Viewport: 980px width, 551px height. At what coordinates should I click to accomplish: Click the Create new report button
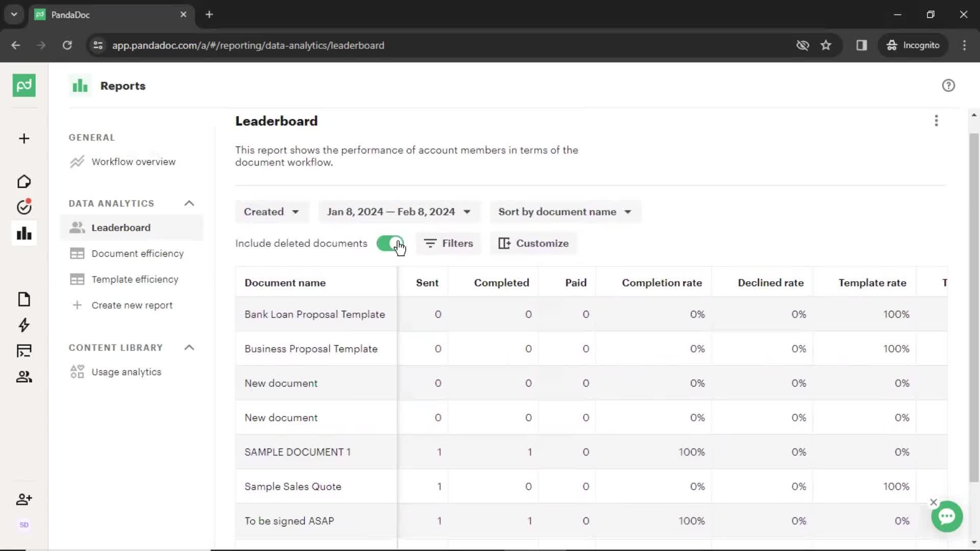pyautogui.click(x=132, y=305)
